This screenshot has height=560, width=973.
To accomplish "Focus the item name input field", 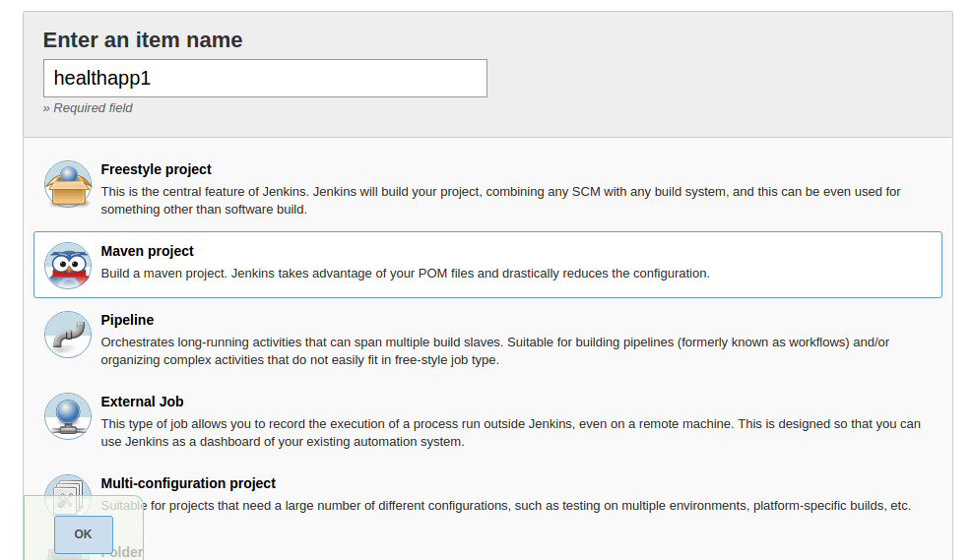I will coord(265,78).
